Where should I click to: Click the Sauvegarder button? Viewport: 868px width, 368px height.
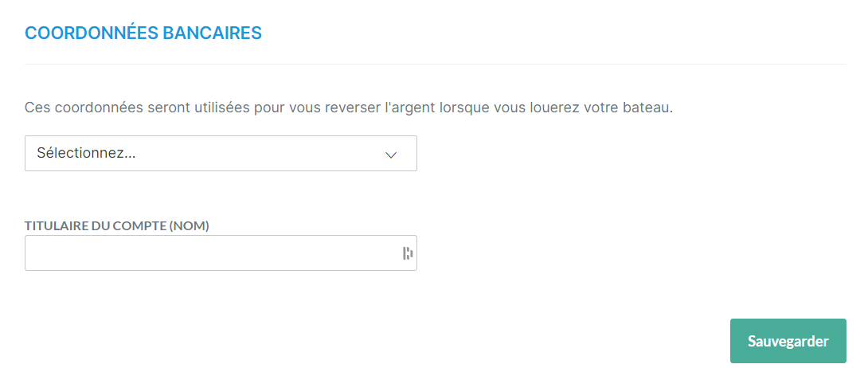click(x=788, y=341)
